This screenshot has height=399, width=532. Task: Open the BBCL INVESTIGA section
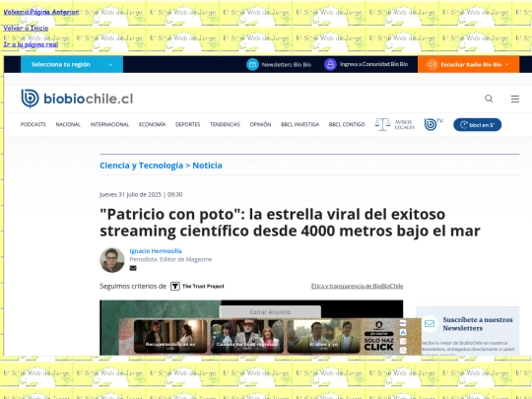pyautogui.click(x=299, y=124)
